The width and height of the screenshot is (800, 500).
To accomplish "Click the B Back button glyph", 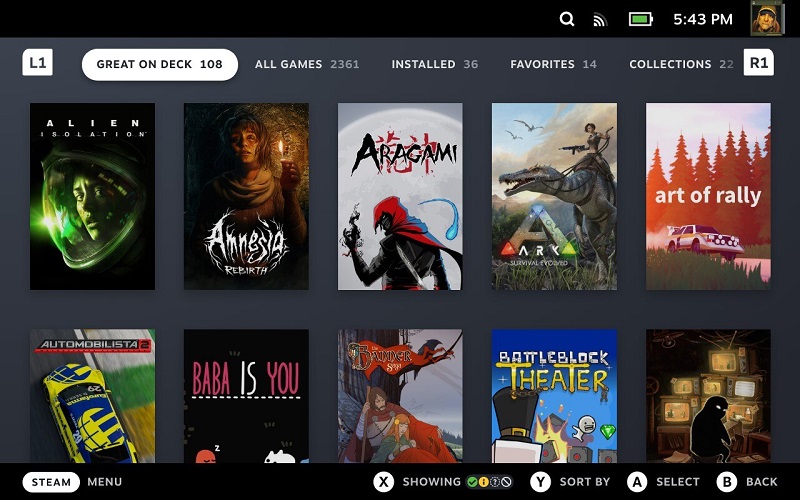I will [x=727, y=482].
